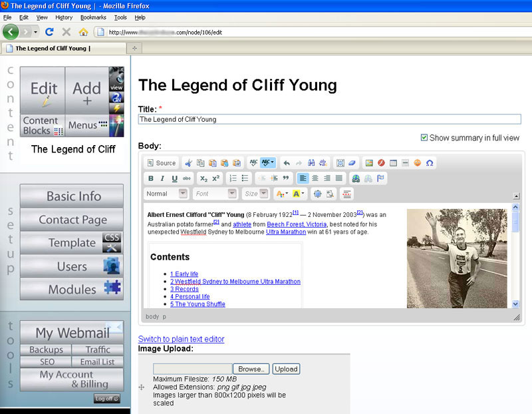Image resolution: width=532 pixels, height=414 pixels.
Task: Open the text color picker
Action: (282, 194)
